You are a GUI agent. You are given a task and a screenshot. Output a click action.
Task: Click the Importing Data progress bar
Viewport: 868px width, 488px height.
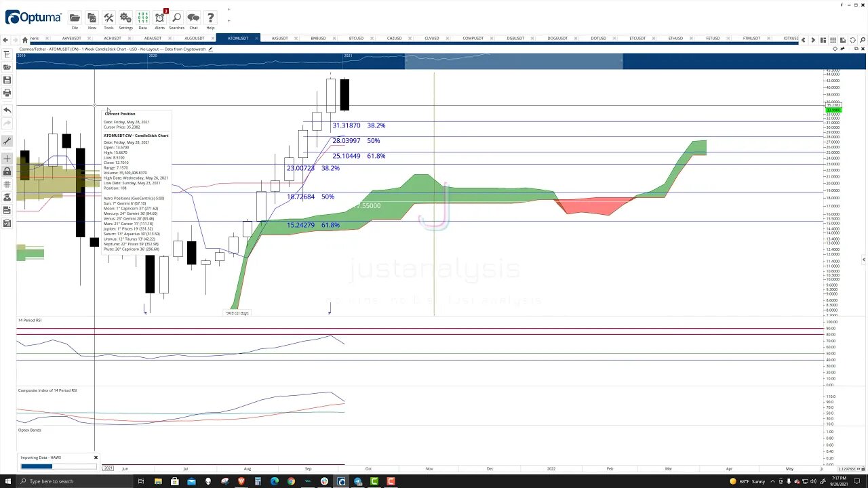[x=60, y=466]
